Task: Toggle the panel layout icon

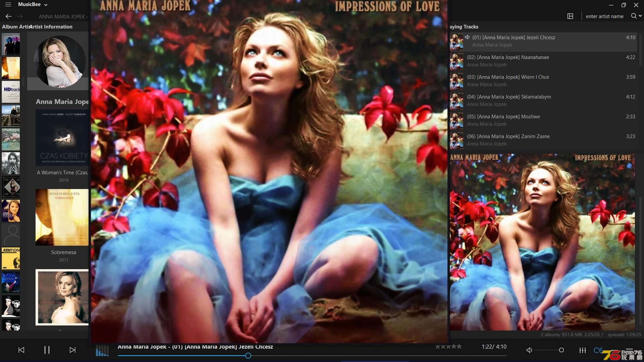Action: coord(570,16)
